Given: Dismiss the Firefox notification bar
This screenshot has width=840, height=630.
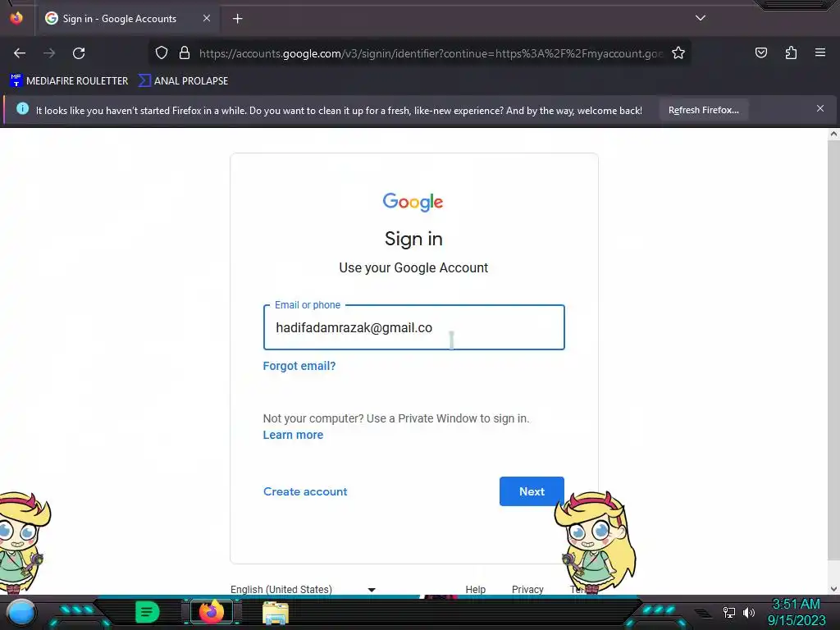Looking at the screenshot, I should pyautogui.click(x=820, y=109).
